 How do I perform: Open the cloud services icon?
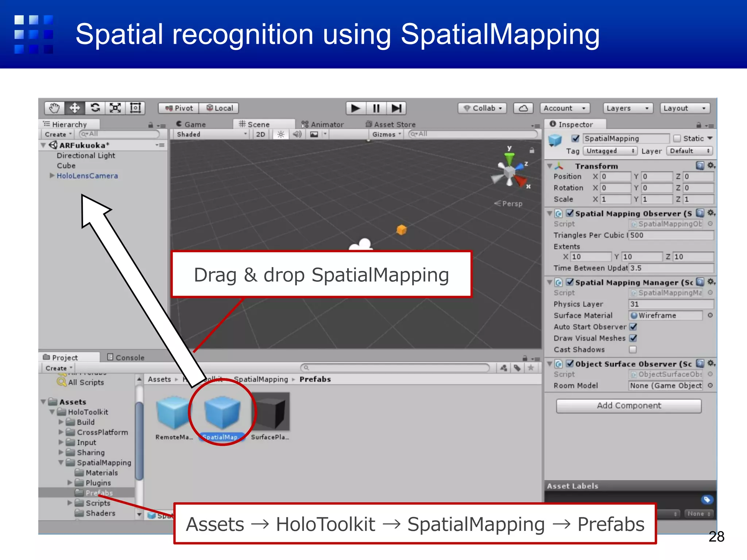pos(523,108)
